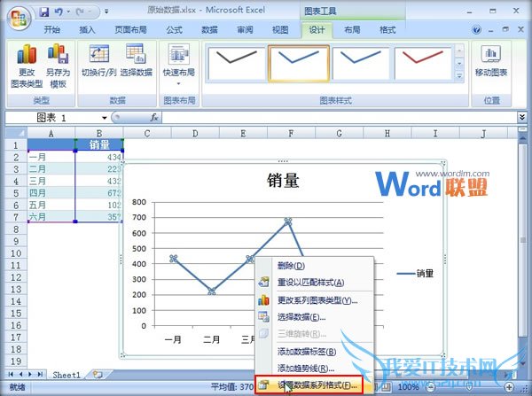Expand 快速布局 (Quick Layout) gallery
Image resolution: width=532 pixels, height=396 pixels.
179,65
